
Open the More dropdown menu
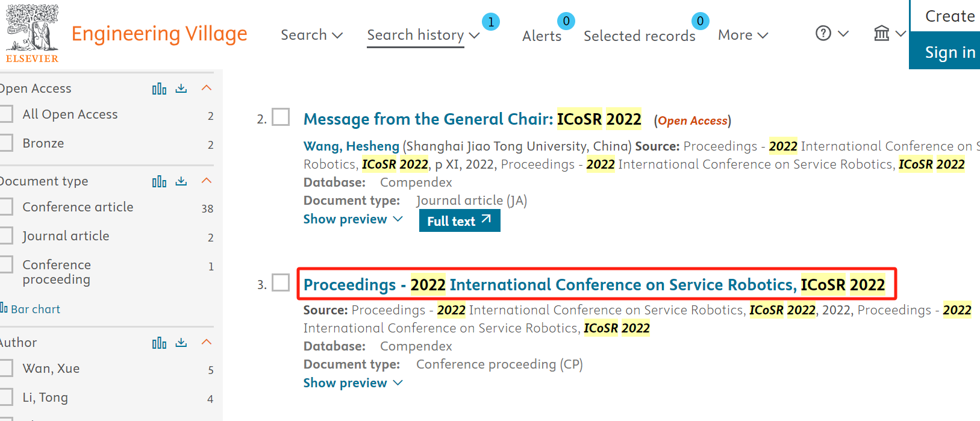point(743,35)
